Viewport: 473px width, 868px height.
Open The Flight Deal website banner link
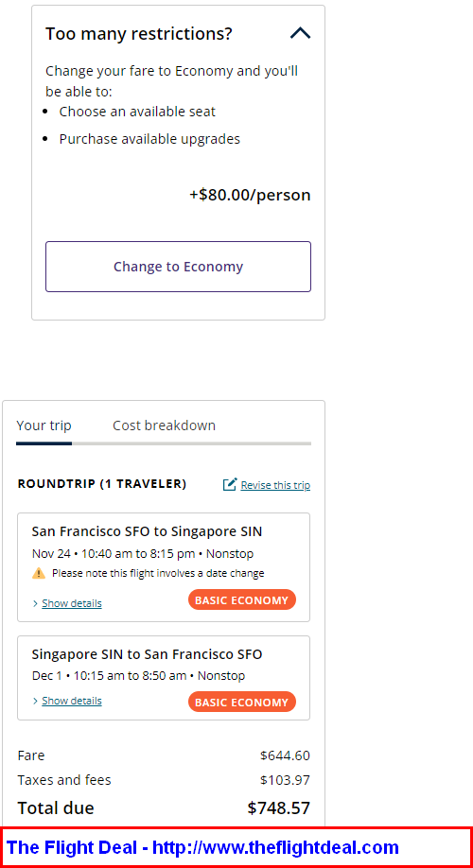point(202,847)
